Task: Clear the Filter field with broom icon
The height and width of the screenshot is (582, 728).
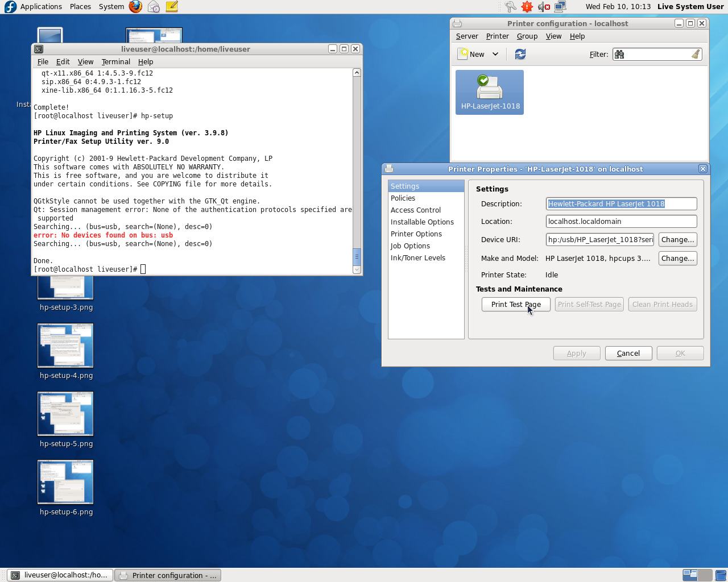Action: click(695, 54)
